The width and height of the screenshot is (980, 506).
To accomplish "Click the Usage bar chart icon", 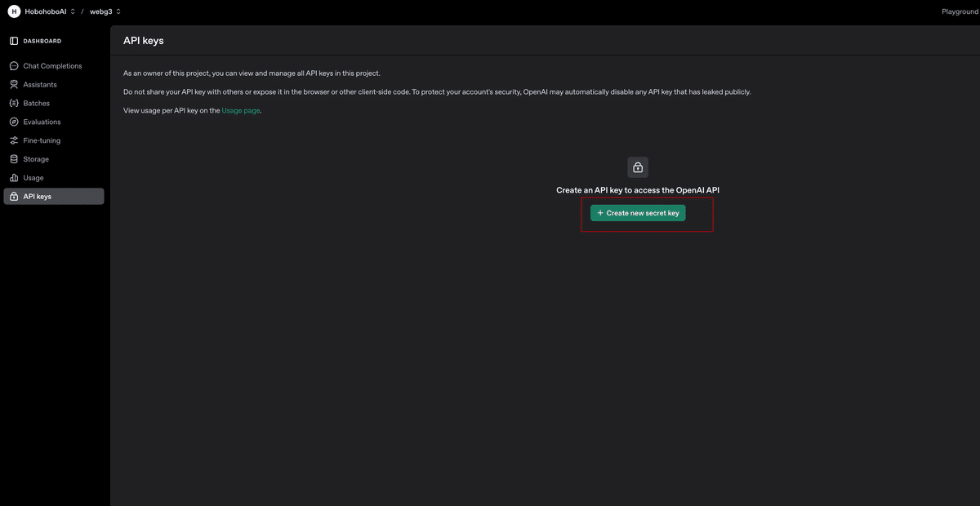I will pyautogui.click(x=14, y=178).
